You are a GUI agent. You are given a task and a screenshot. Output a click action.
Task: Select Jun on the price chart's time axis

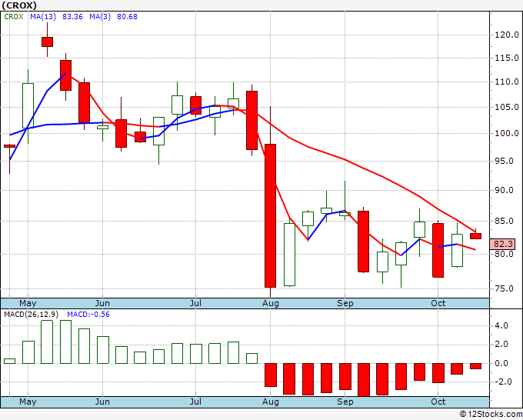(102, 304)
